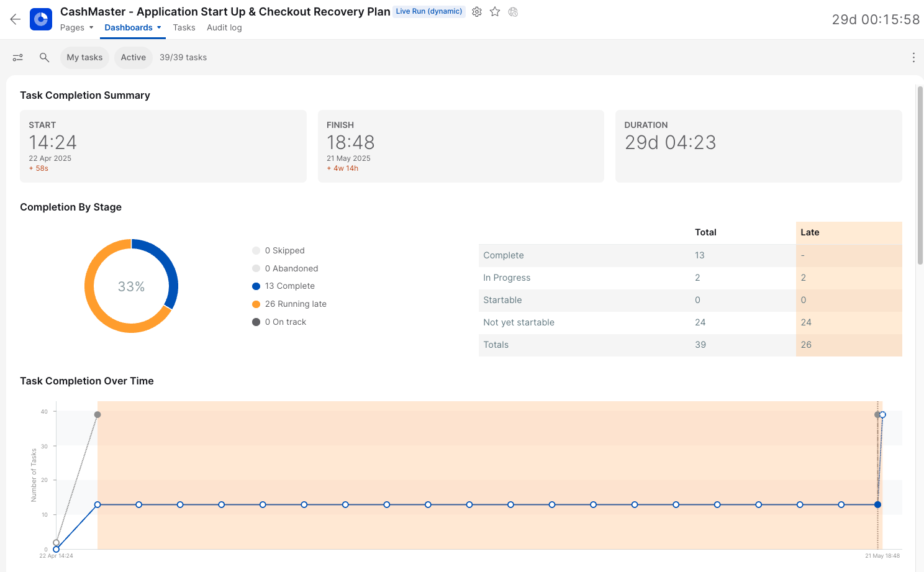Click the Live Run (dynamic) badge

[429, 11]
